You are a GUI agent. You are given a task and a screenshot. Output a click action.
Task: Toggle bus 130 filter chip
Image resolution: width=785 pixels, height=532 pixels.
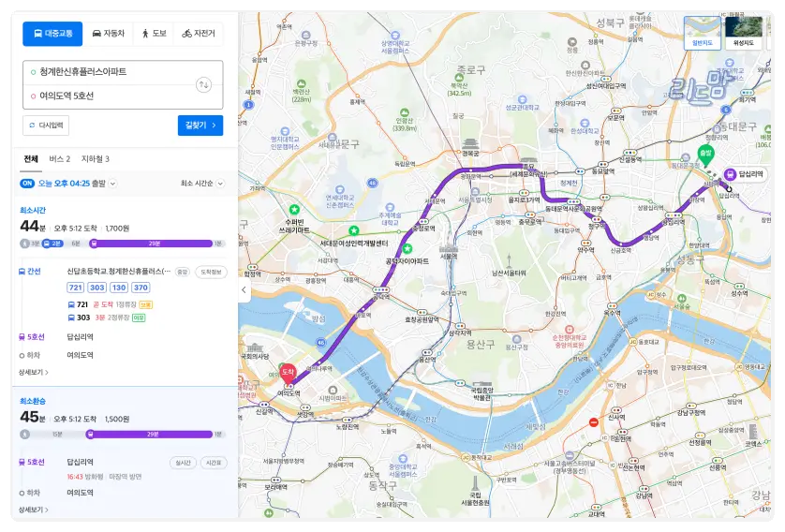click(x=119, y=288)
